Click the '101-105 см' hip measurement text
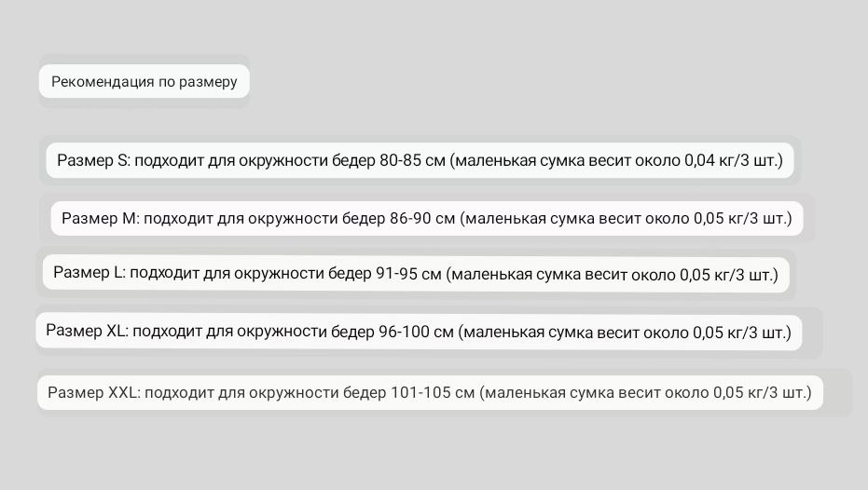This screenshot has width=868, height=490. pyautogui.click(x=433, y=393)
